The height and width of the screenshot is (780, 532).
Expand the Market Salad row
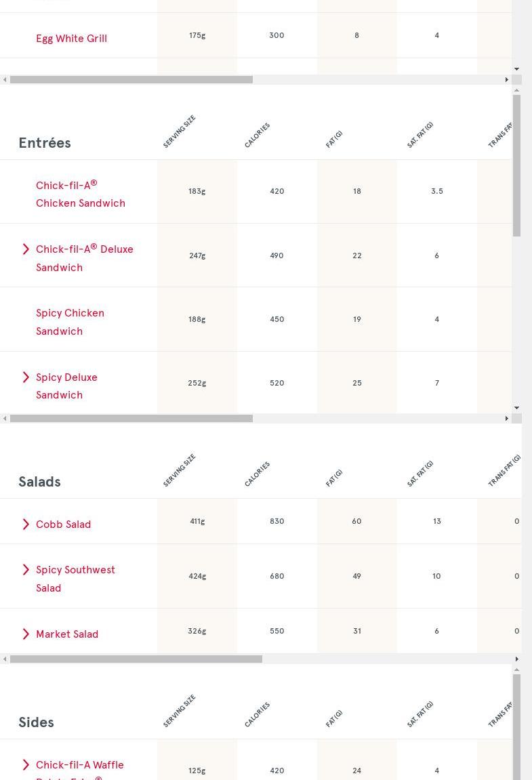pyautogui.click(x=26, y=634)
